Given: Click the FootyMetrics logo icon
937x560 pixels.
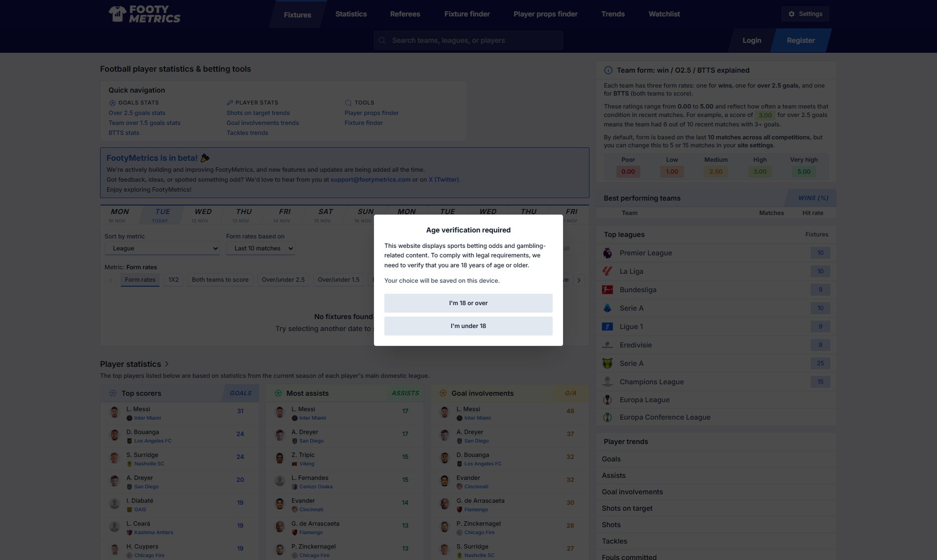Looking at the screenshot, I should [117, 13].
